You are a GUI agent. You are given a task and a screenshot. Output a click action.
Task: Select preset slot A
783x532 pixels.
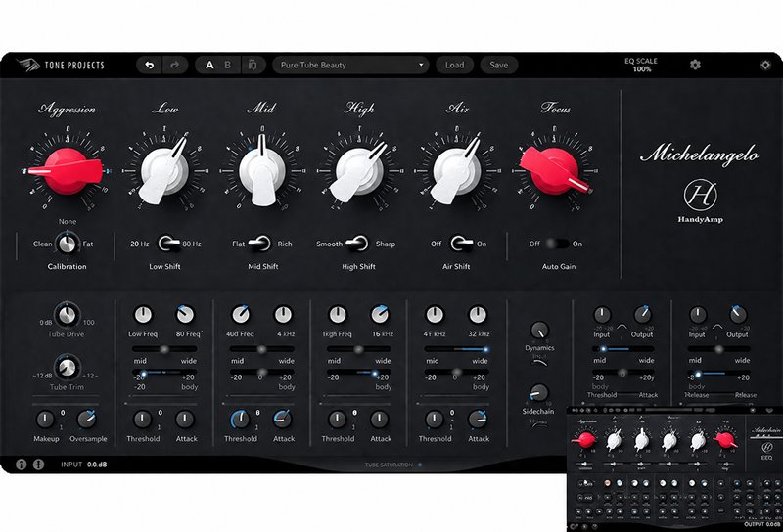(209, 65)
